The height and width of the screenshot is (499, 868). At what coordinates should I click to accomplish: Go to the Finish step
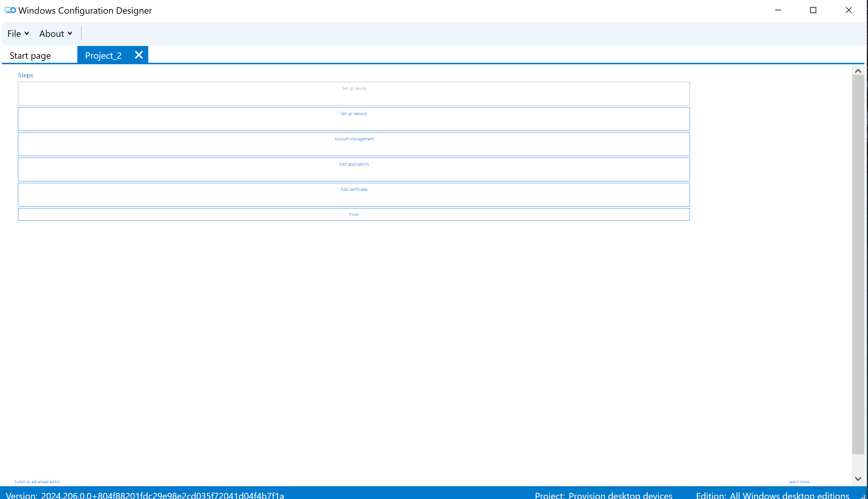pos(354,215)
